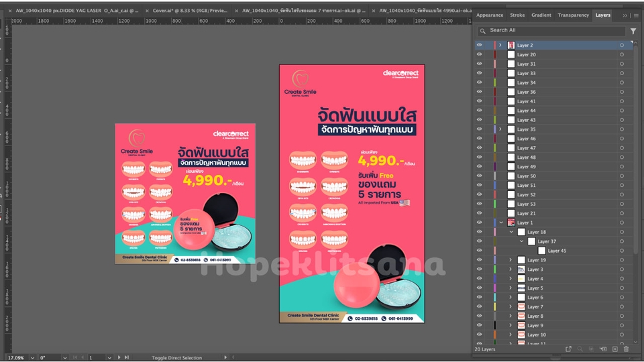Click the Last artboard arrow
Screen dimensions: 644x362
tap(127, 357)
